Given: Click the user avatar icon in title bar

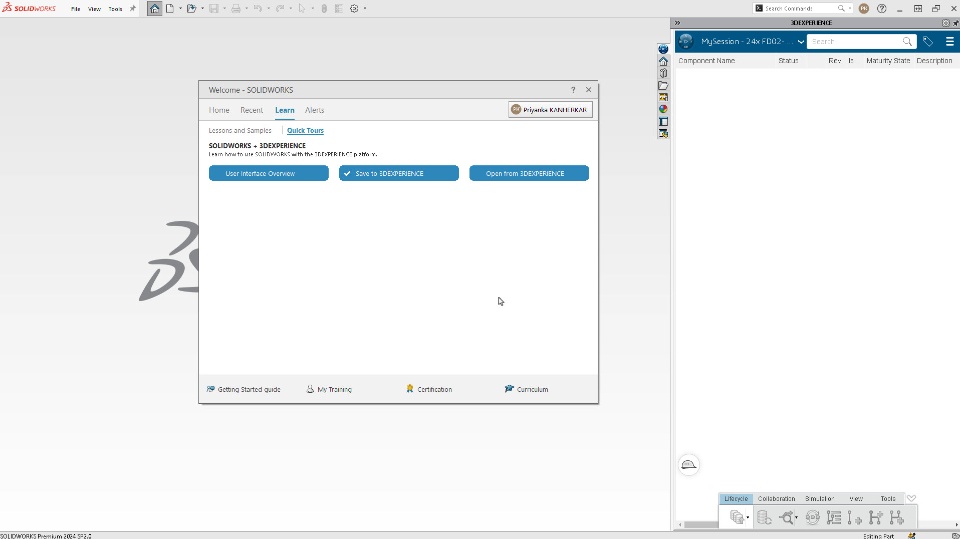Looking at the screenshot, I should tap(864, 9).
